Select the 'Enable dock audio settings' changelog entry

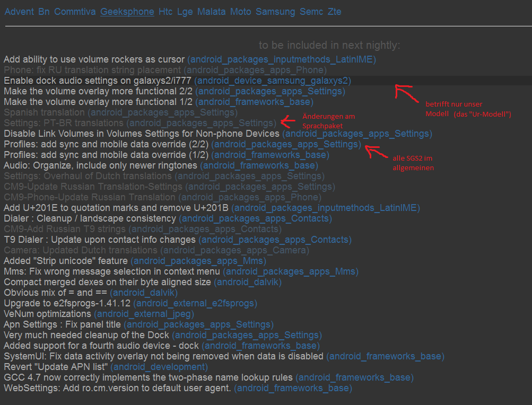pos(97,81)
